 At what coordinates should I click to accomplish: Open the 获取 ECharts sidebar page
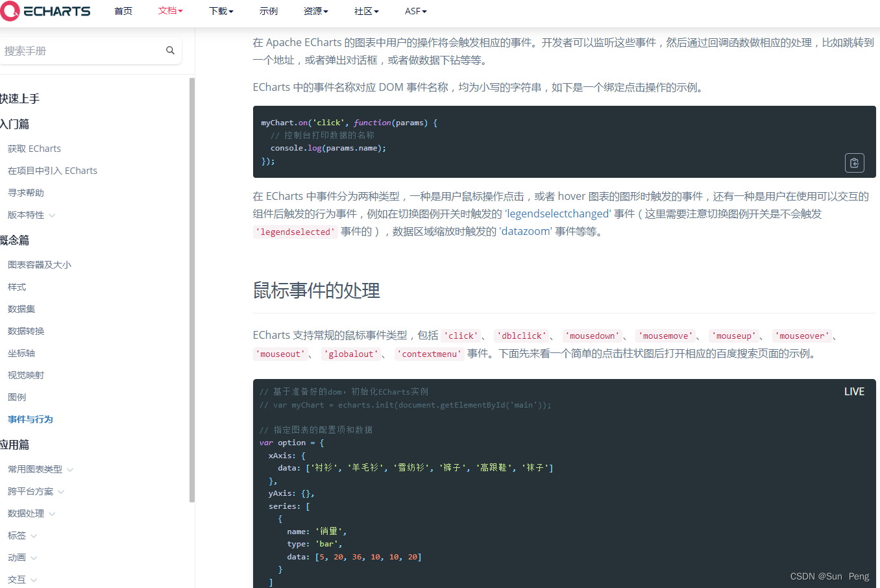[34, 149]
